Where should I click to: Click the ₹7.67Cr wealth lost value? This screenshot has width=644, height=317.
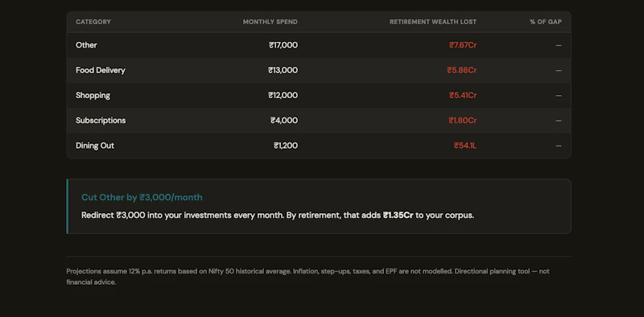tap(463, 45)
